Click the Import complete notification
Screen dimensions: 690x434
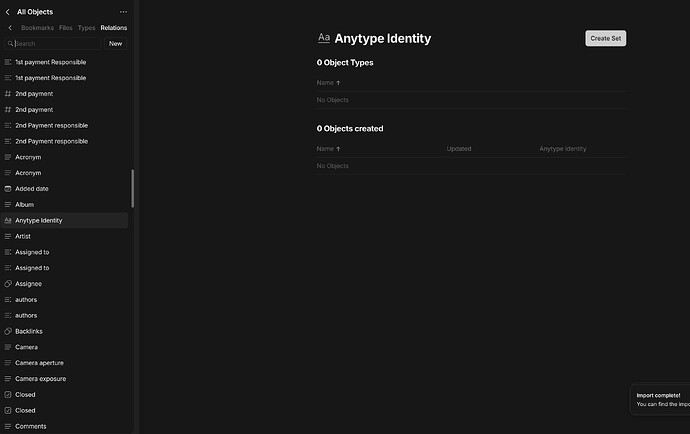point(660,400)
